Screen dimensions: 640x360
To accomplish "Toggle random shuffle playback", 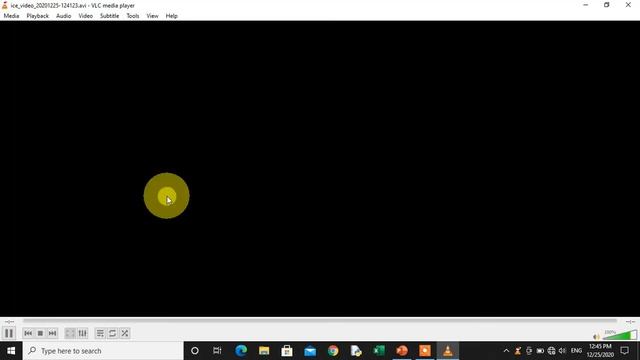I will pyautogui.click(x=125, y=333).
